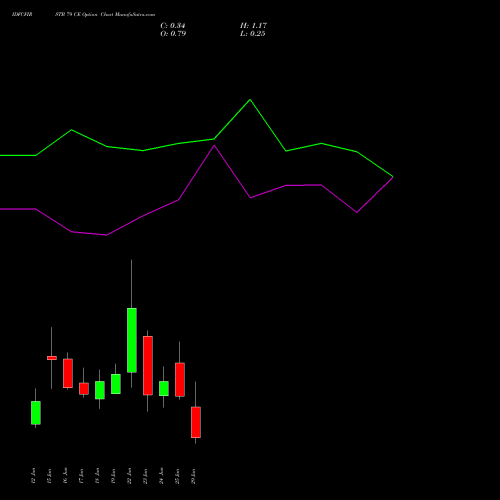Click the high value H: 1.17
Viewport: 500px width, 500px height.
[x=253, y=26]
